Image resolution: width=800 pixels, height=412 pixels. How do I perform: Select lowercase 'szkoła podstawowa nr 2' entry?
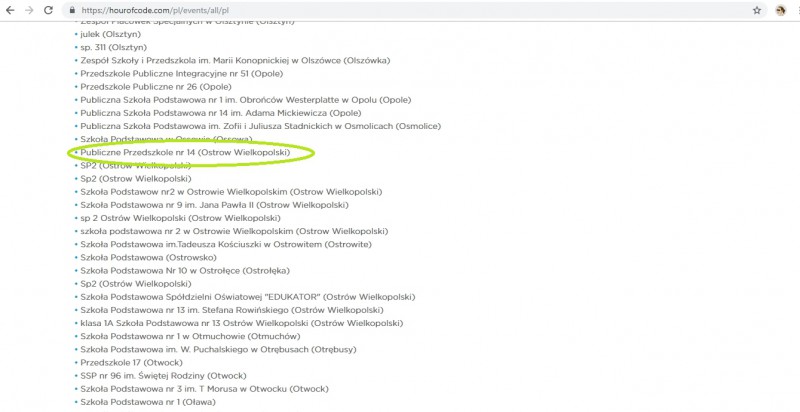tap(234, 231)
